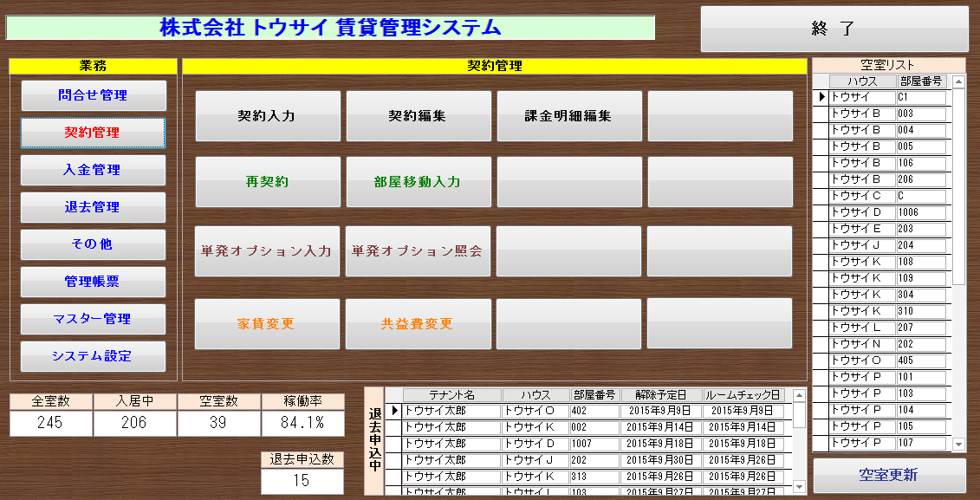Start 再契約 from contract management

268,182
